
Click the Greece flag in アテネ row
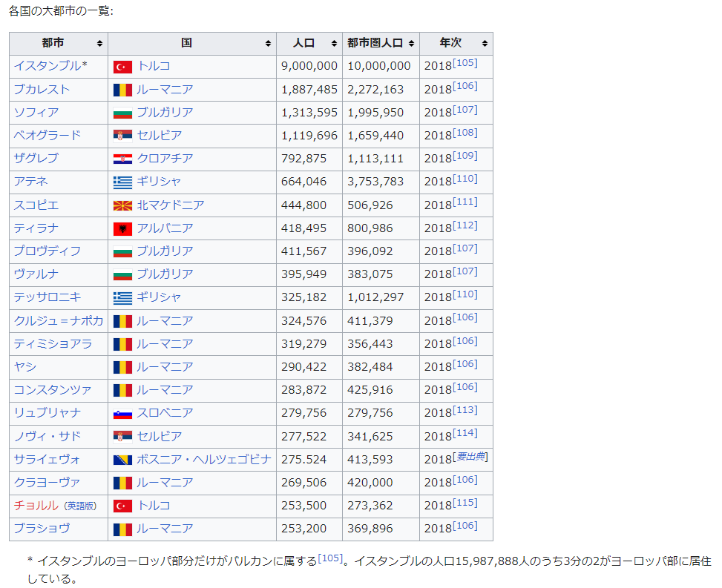pyautogui.click(x=122, y=182)
